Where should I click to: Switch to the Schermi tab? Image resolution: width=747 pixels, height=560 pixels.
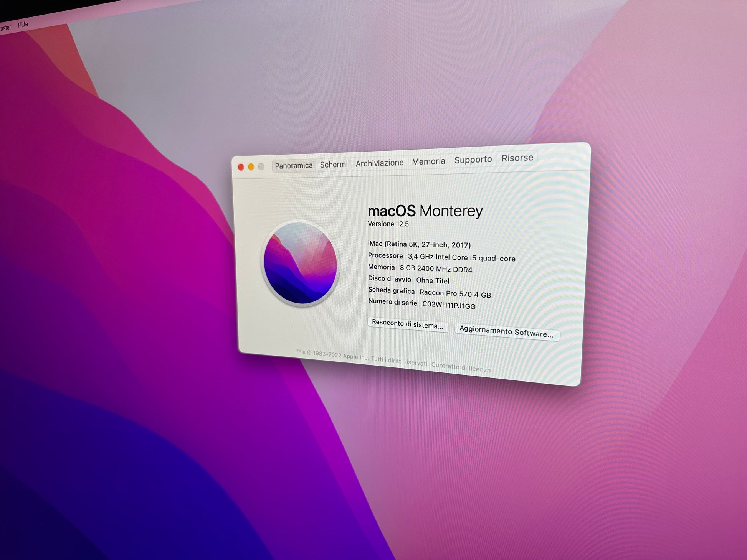(x=334, y=165)
